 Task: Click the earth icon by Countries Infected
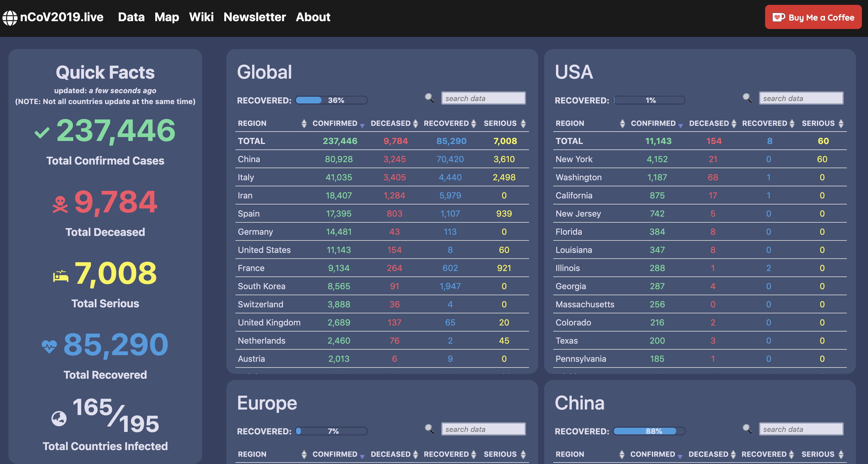pos(59,419)
